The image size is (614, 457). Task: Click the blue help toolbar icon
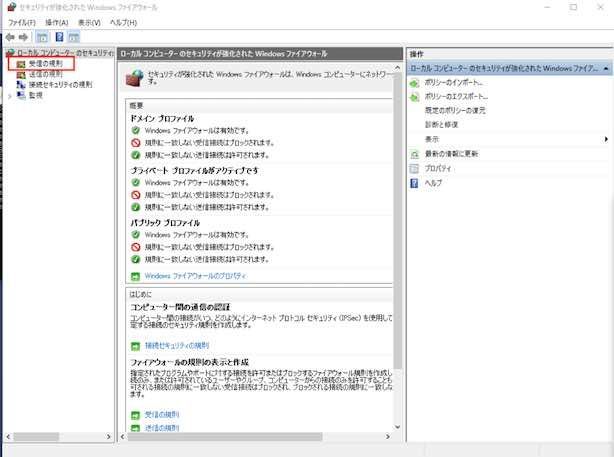click(59, 37)
